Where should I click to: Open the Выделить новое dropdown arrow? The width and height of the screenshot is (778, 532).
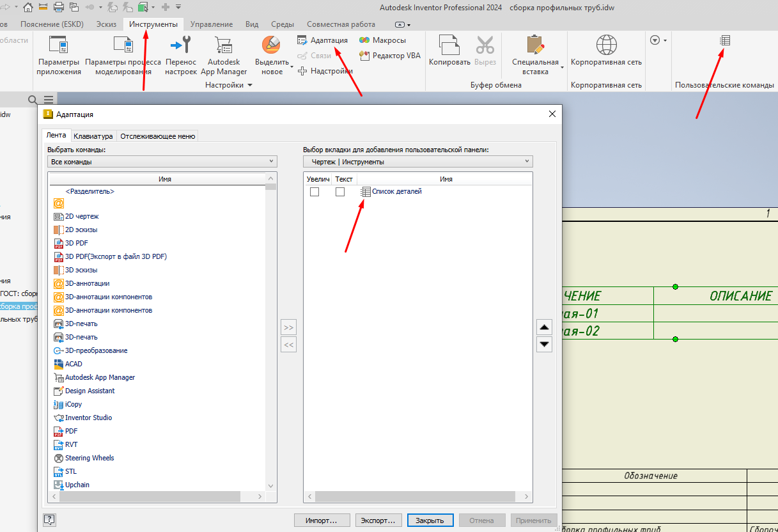click(x=292, y=66)
